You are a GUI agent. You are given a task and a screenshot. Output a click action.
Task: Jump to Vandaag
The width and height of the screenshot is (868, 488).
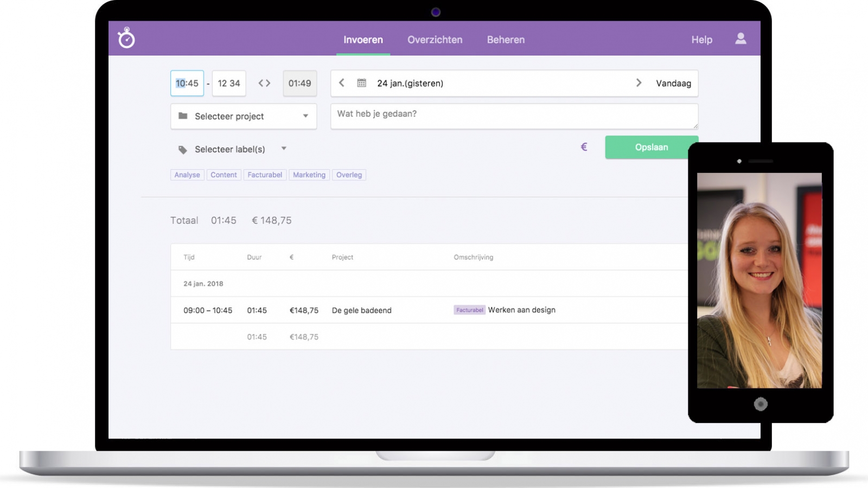(673, 83)
